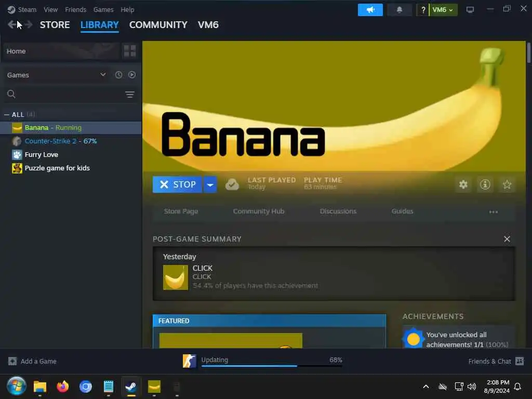Open Banana Community Hub link

point(259,211)
